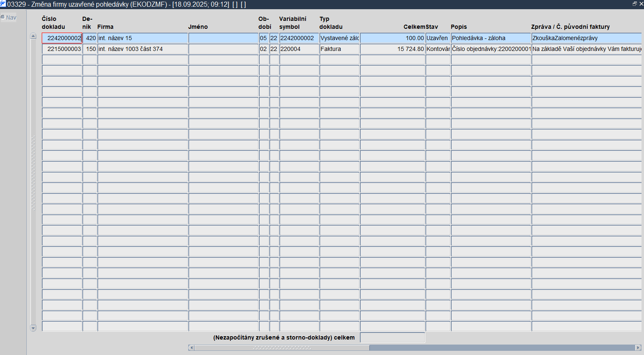The width and height of the screenshot is (644, 355).
Task: Click the period cell "02"
Action: tap(264, 49)
